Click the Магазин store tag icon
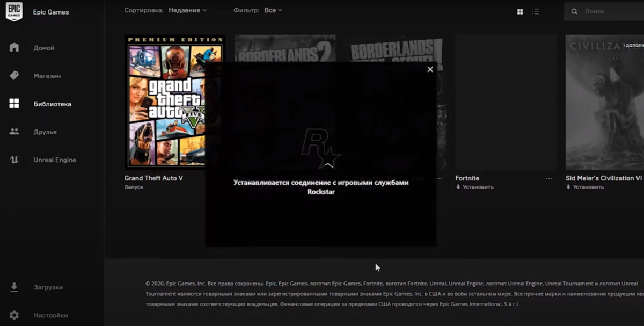The image size is (644, 326). click(14, 76)
